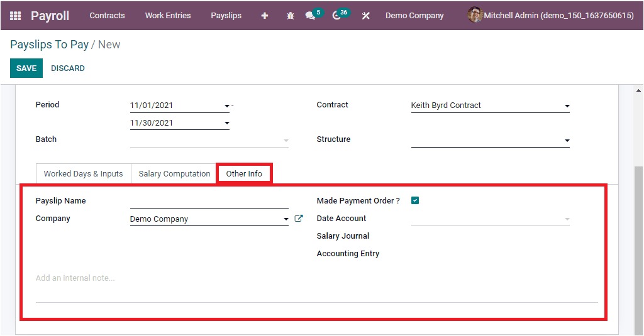Image resolution: width=644 pixels, height=336 pixels.
Task: Open the Company dropdown arrow
Action: (286, 219)
